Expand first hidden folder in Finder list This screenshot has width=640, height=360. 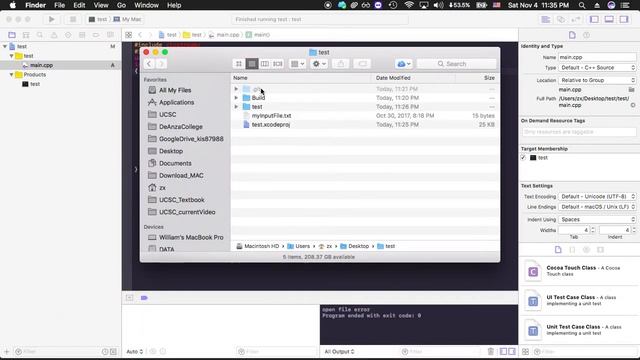click(236, 89)
